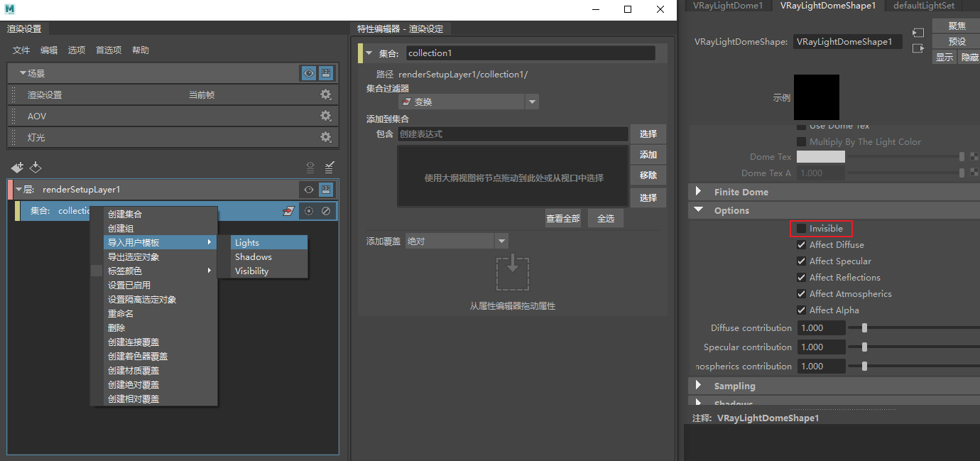Click the Maya M logo in the title bar

9,10
